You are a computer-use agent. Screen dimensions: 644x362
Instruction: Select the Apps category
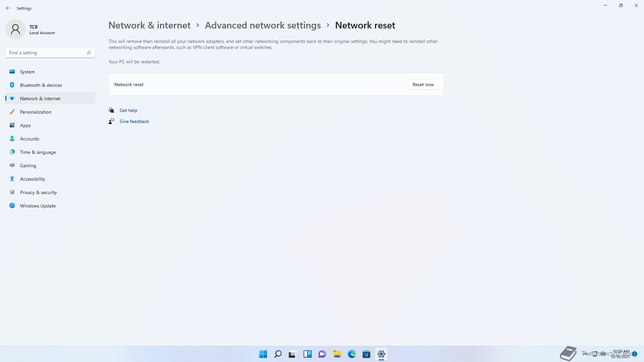coord(50,125)
